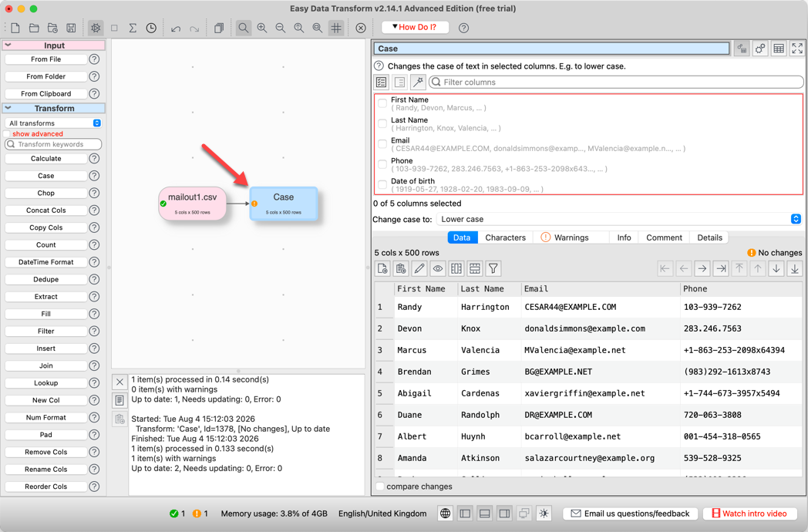Click the show advanced checkbox

[7, 134]
